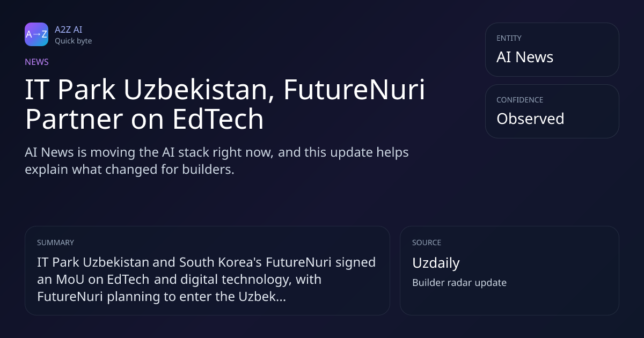Select the AI News entity value
The width and height of the screenshot is (644, 338).
525,57
